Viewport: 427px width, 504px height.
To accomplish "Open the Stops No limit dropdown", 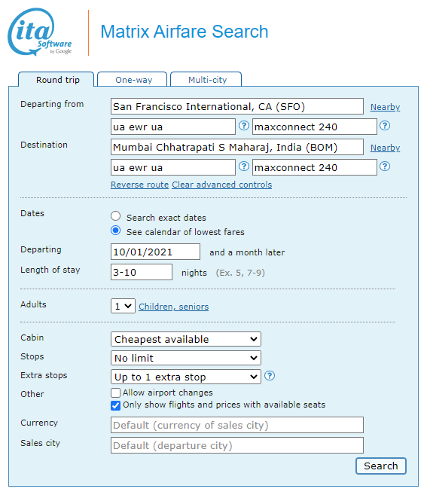I will point(186,358).
